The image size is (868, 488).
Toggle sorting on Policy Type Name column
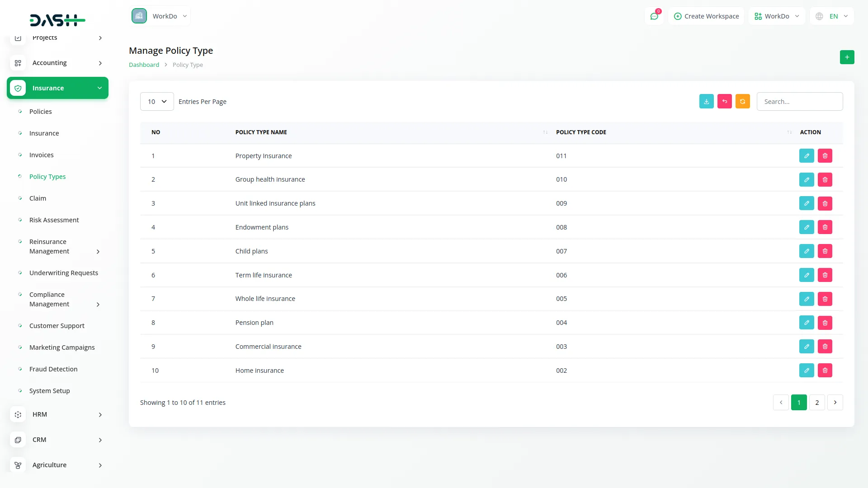(545, 132)
